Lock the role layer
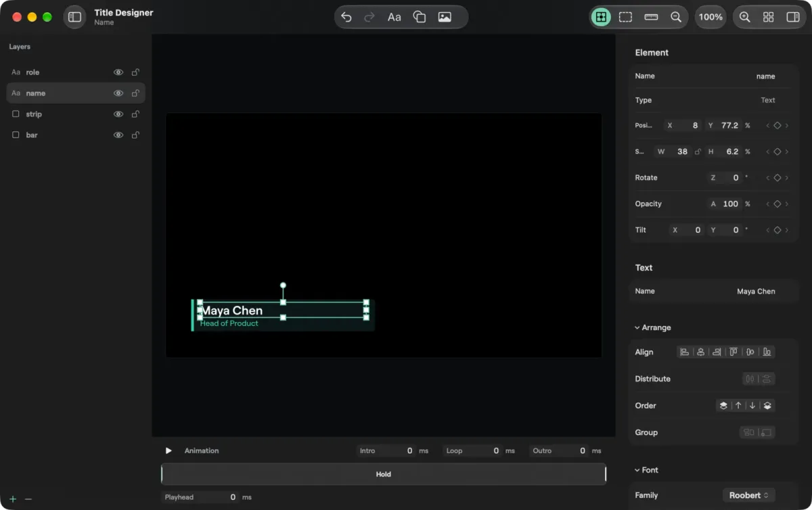The height and width of the screenshot is (510, 812). [135, 72]
